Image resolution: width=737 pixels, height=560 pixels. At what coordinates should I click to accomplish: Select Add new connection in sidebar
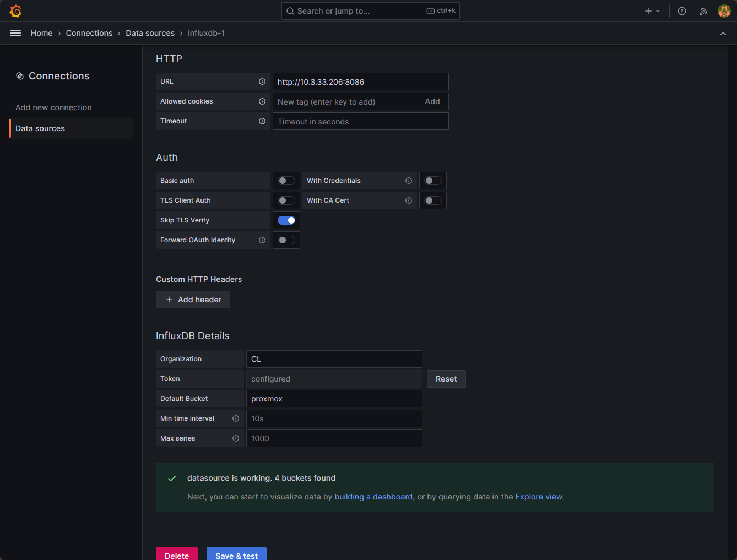coord(53,107)
